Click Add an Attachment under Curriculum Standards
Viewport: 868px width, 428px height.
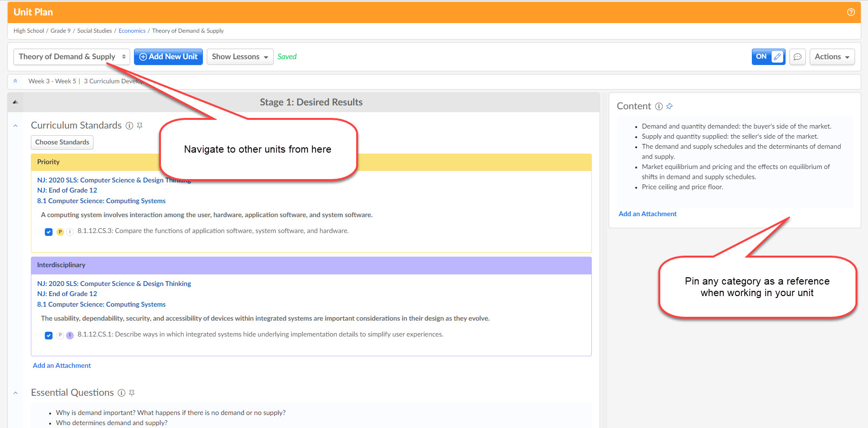coord(62,365)
